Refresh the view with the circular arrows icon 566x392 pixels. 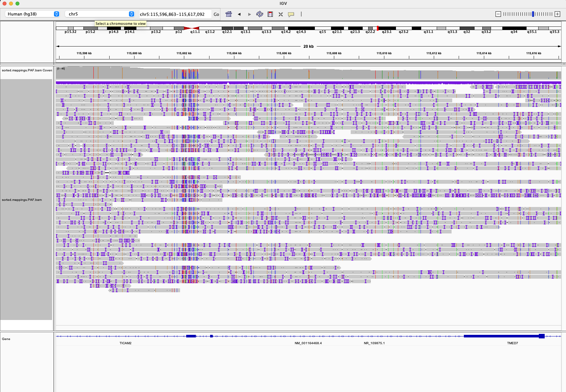tap(260, 14)
